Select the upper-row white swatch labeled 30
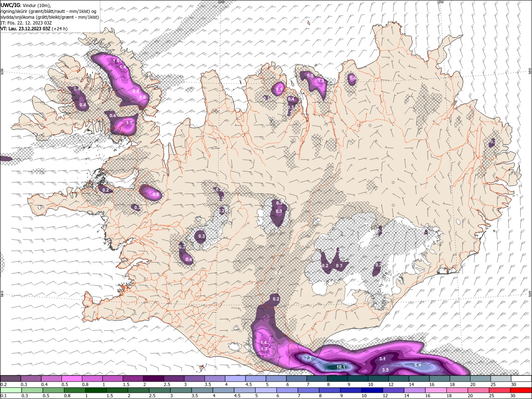This screenshot has width=532, height=399. point(522,378)
